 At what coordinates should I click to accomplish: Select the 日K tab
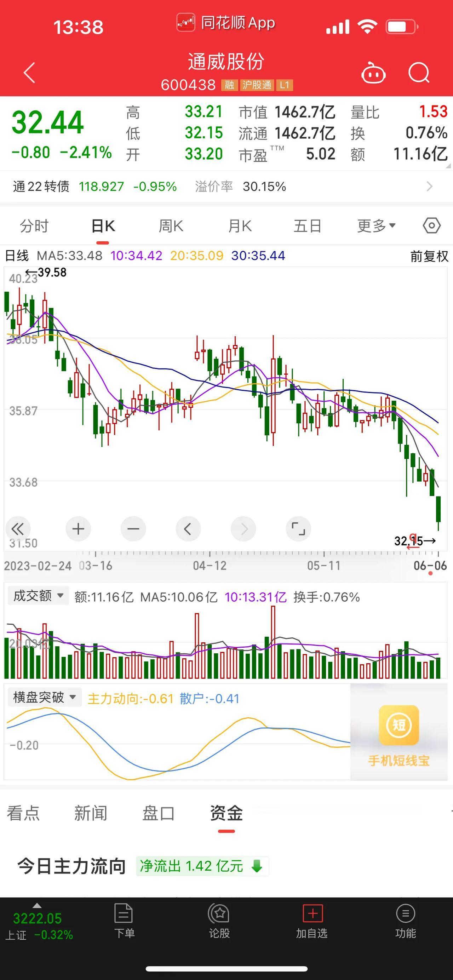click(103, 226)
